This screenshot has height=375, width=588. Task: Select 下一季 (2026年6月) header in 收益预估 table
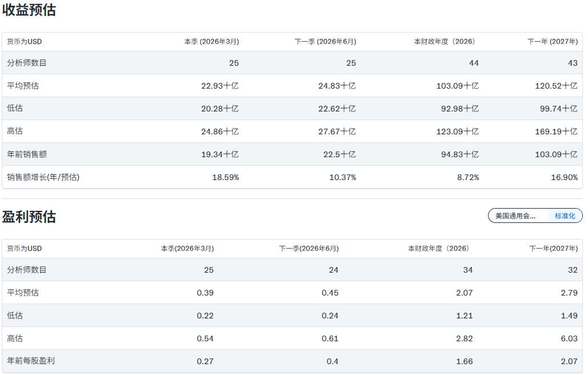tap(325, 42)
